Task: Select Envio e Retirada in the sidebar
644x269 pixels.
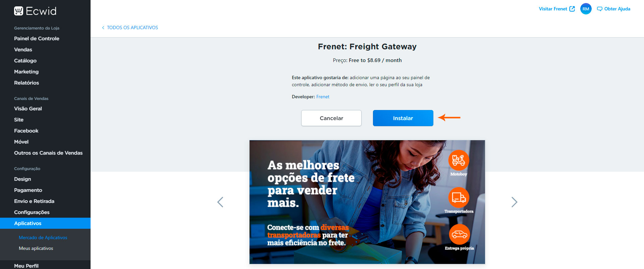Action: coord(34,201)
